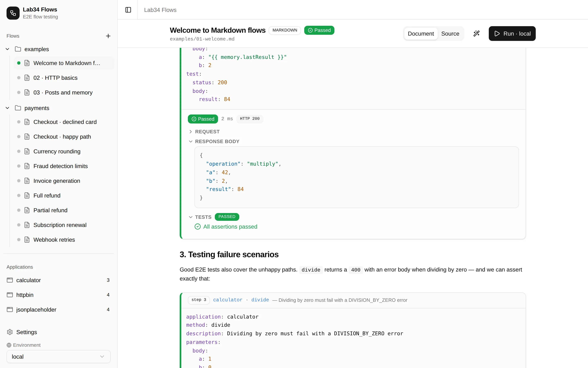Screen dimensions: 588x368
Task: Toggle the sidebar panel icon
Action: click(x=128, y=10)
